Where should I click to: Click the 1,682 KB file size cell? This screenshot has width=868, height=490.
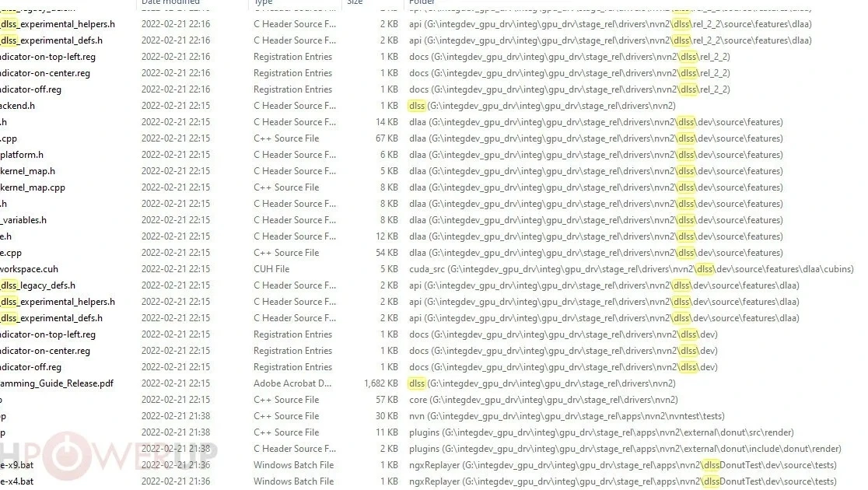[380, 383]
